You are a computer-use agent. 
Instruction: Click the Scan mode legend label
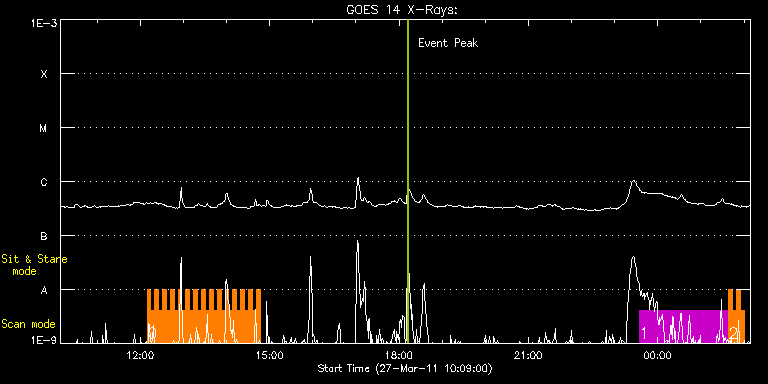tap(28, 324)
